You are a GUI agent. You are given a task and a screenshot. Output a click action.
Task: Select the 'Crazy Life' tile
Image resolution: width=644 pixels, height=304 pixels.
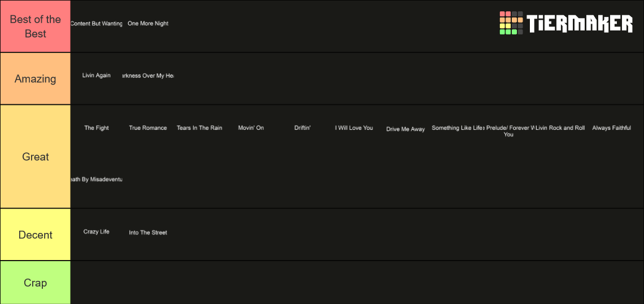pos(97,232)
